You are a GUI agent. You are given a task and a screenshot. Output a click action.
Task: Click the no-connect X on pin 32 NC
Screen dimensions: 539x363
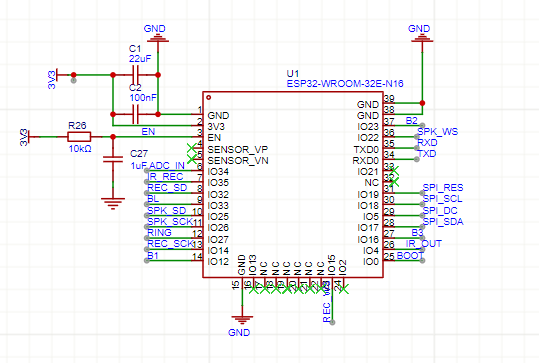tap(394, 182)
